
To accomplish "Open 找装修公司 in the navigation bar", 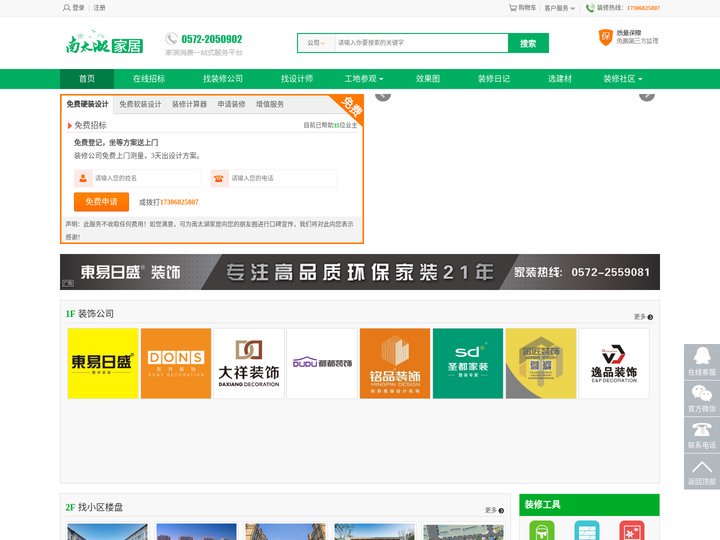I will (223, 79).
